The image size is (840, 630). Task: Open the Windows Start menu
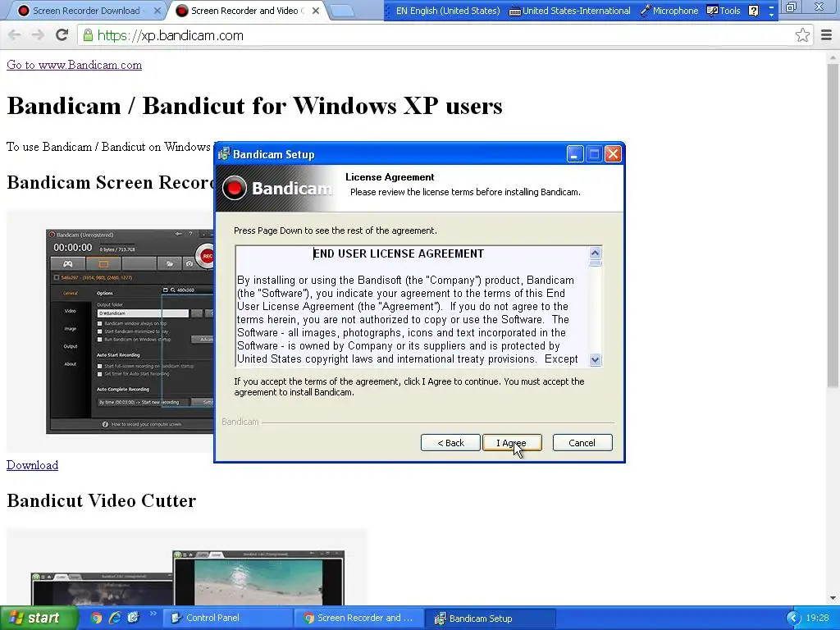pyautogui.click(x=39, y=618)
